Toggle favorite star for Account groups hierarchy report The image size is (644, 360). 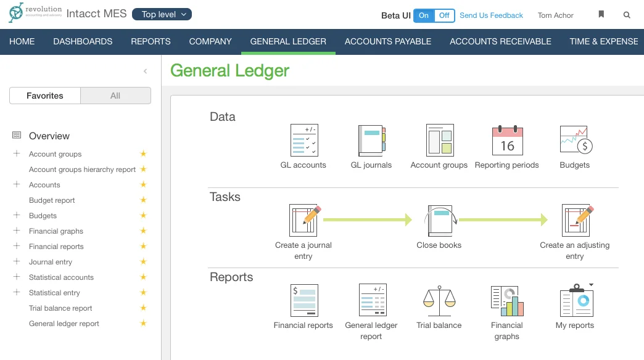pos(143,169)
